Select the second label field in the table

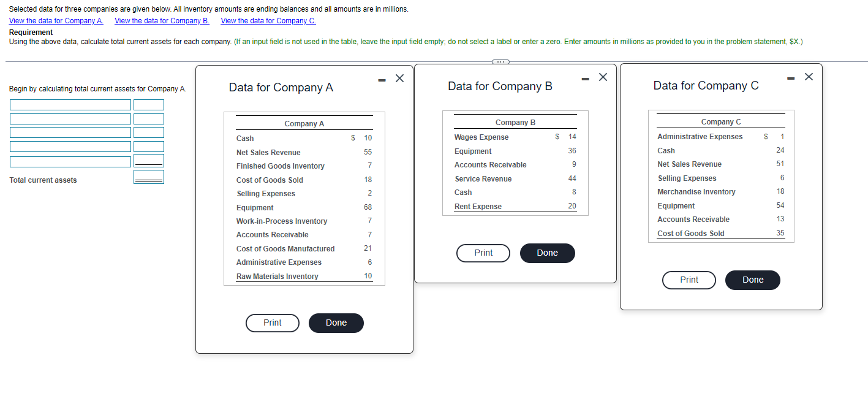tap(70, 117)
